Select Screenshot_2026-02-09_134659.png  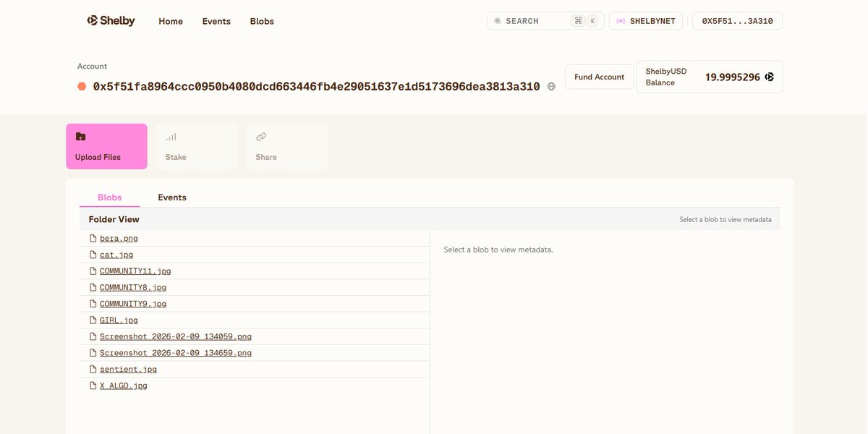click(x=176, y=353)
